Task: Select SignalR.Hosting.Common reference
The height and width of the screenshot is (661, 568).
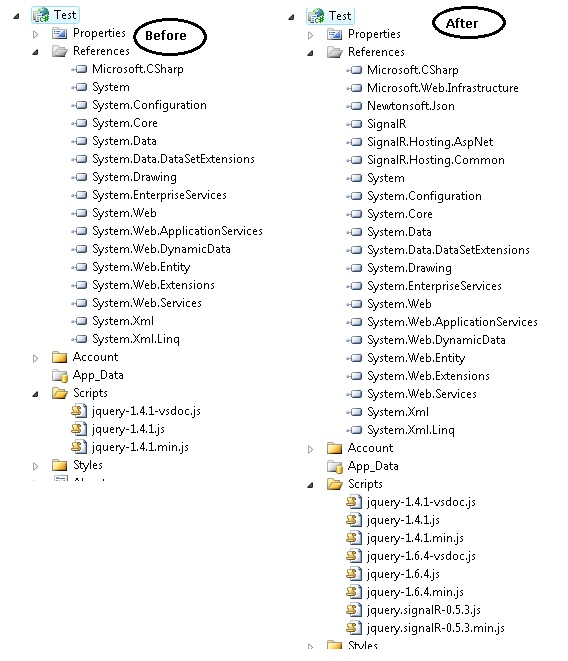Action: click(436, 160)
